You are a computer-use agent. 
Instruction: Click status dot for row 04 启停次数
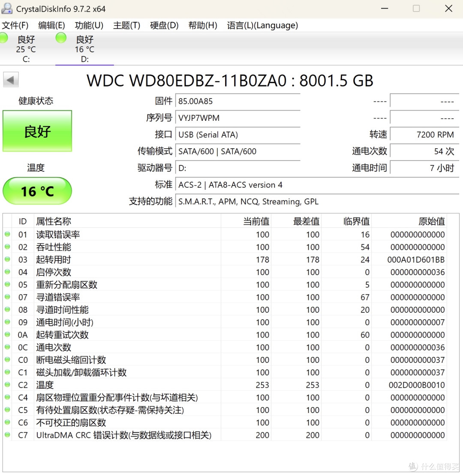click(7, 272)
